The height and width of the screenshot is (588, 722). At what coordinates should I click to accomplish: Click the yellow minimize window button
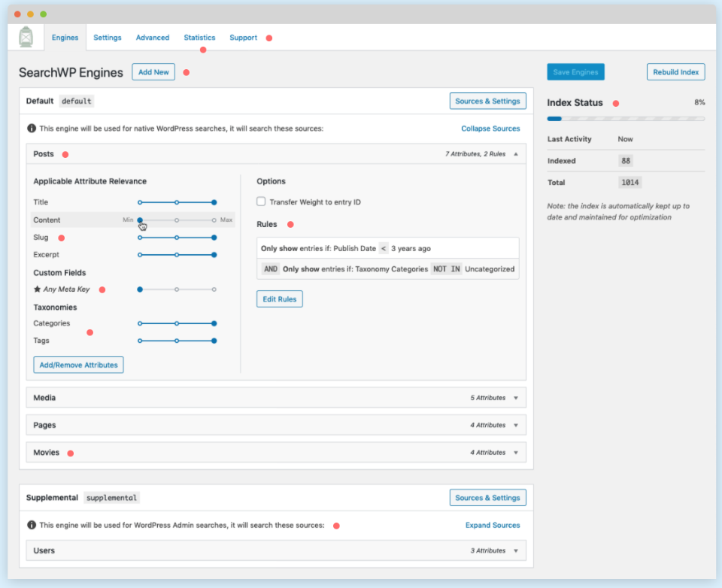(30, 14)
